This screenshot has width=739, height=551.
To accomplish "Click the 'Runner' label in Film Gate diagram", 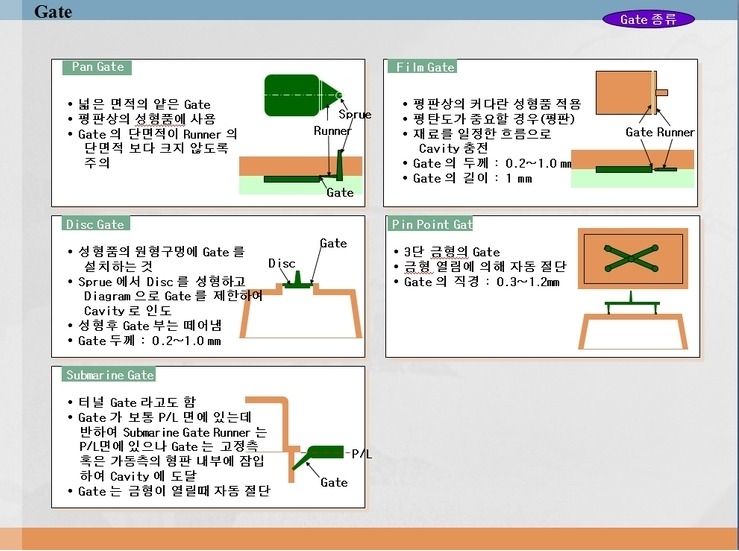I will point(676,132).
